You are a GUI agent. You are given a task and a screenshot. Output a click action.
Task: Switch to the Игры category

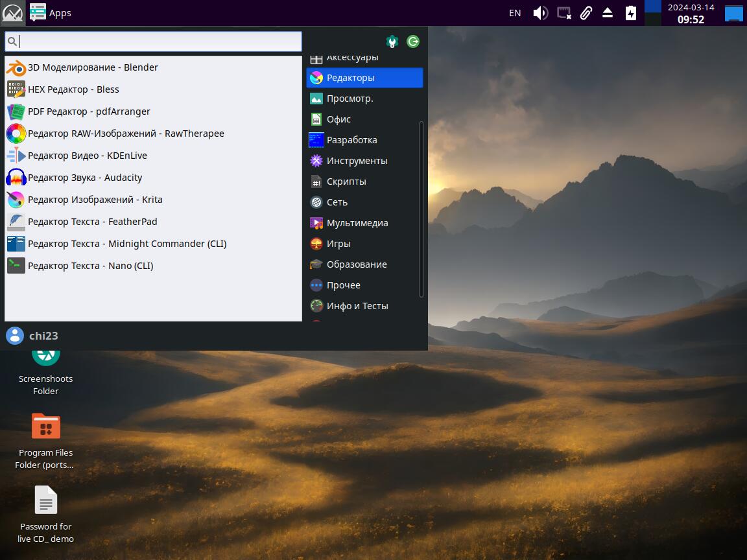coord(338,244)
